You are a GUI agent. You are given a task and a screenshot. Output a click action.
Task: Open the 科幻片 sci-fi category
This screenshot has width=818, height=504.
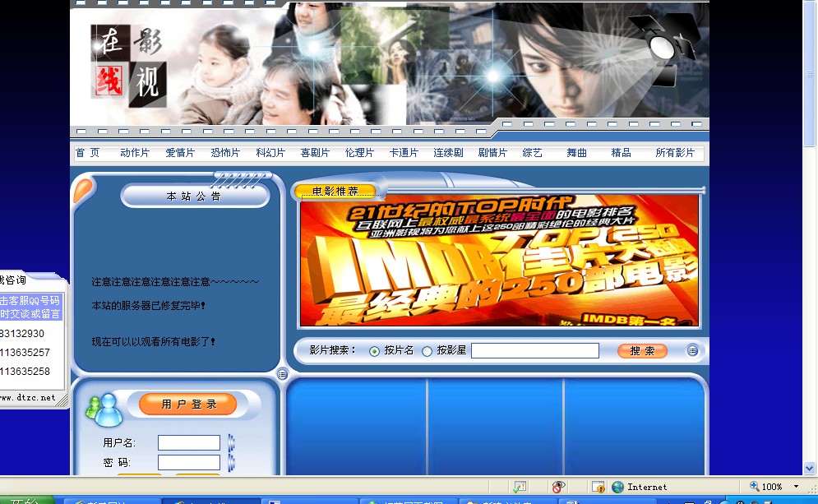270,153
